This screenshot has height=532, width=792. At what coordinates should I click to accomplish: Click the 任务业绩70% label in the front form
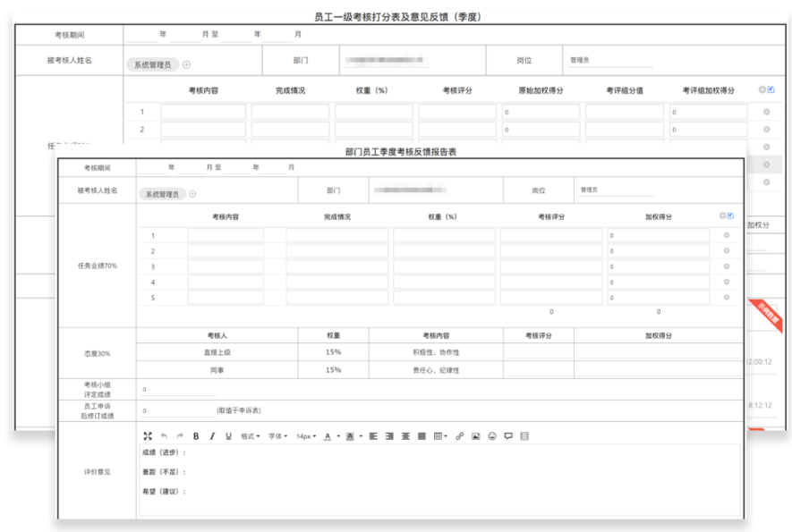point(97,266)
